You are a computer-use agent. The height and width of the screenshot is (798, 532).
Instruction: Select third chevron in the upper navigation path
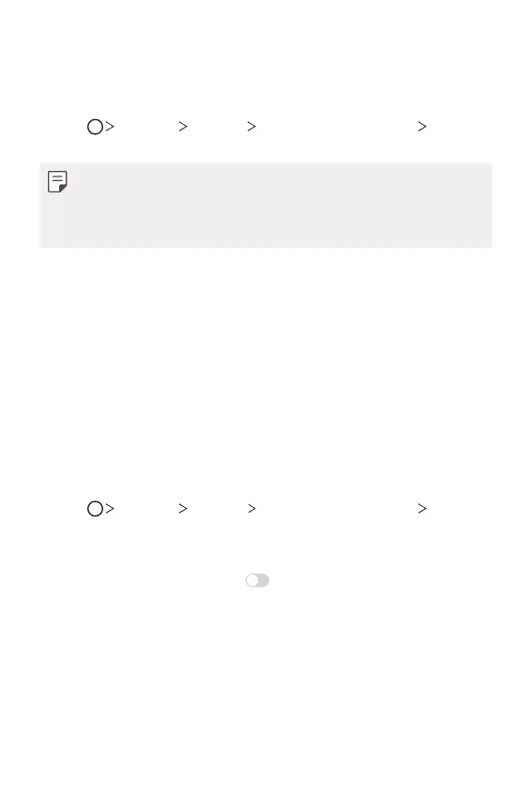(x=251, y=126)
